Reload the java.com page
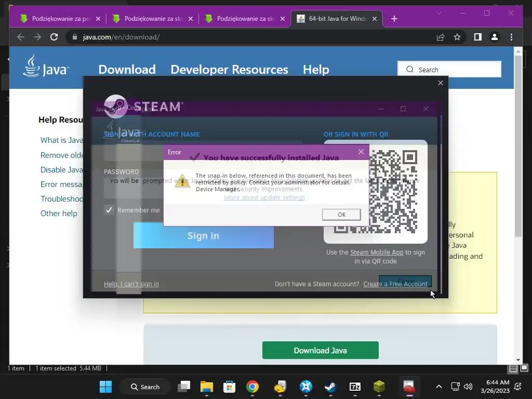Viewport: 532px width, 399px height. click(x=54, y=37)
